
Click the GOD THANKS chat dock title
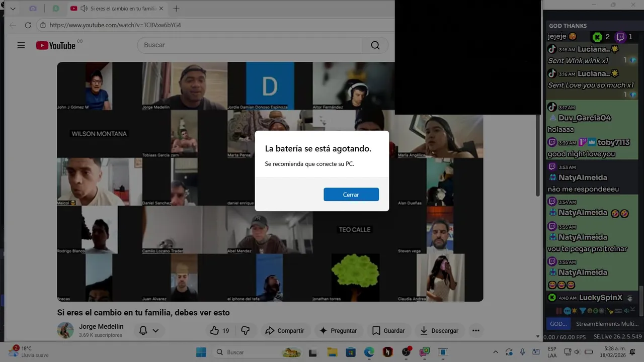pos(568,26)
